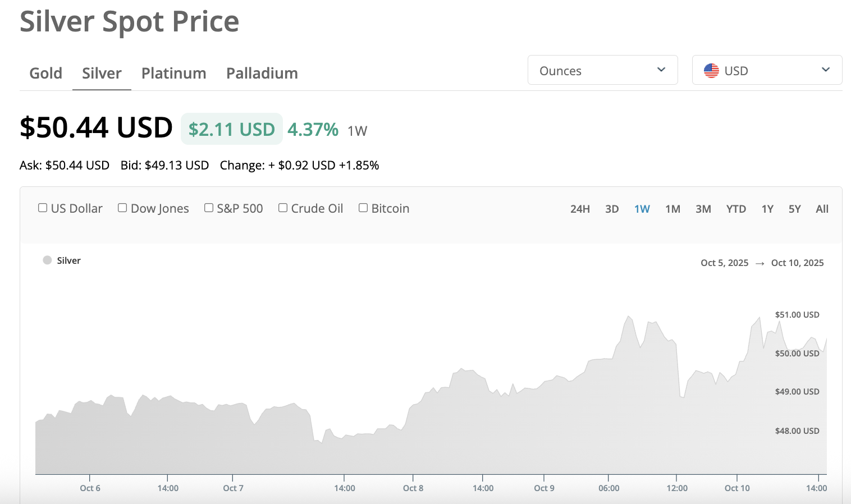Click the US flag icon in currency selector
This screenshot has width=851, height=504.
pyautogui.click(x=711, y=71)
